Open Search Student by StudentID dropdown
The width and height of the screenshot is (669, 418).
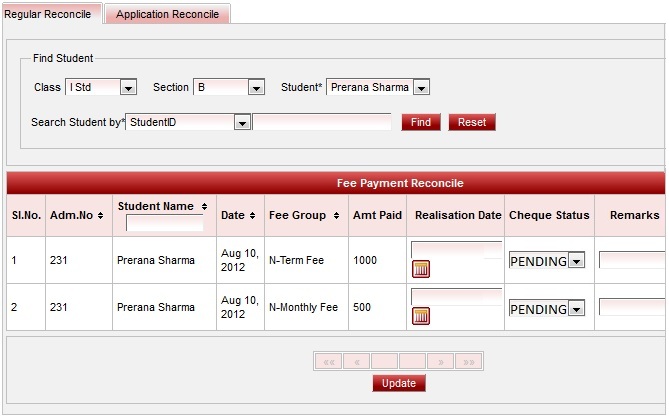[241, 122]
